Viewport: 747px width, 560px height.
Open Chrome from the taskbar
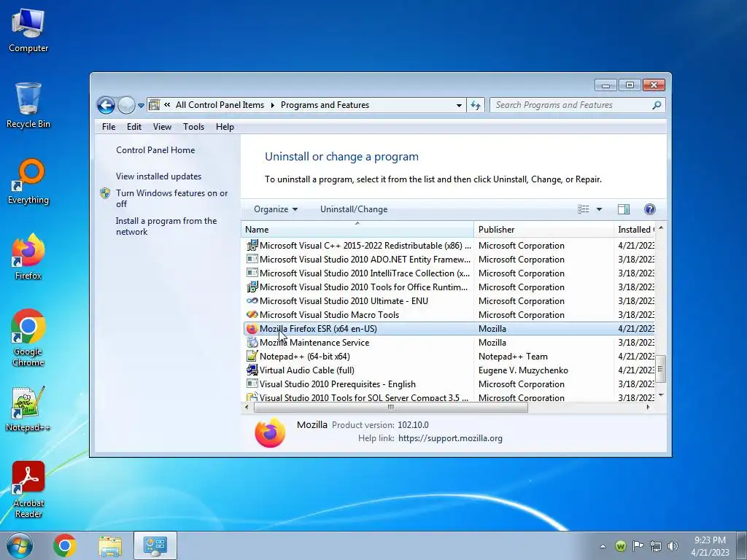point(65,545)
